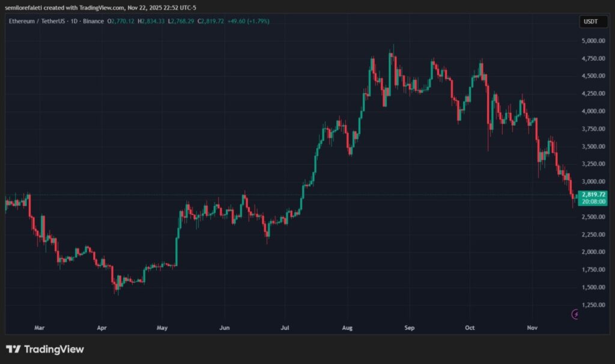Click the high price value 2,834.33
The width and height of the screenshot is (615, 364).
pos(154,21)
